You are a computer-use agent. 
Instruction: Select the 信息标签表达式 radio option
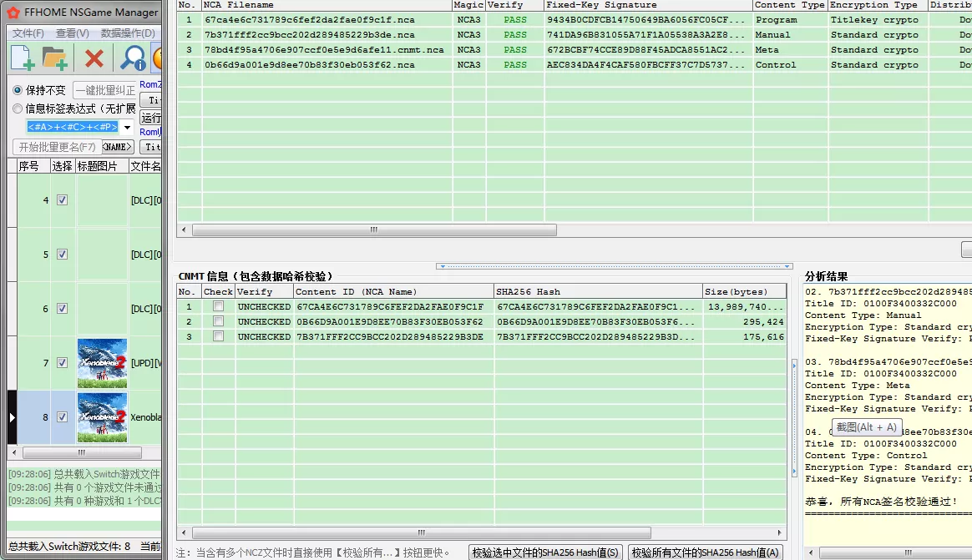[18, 108]
